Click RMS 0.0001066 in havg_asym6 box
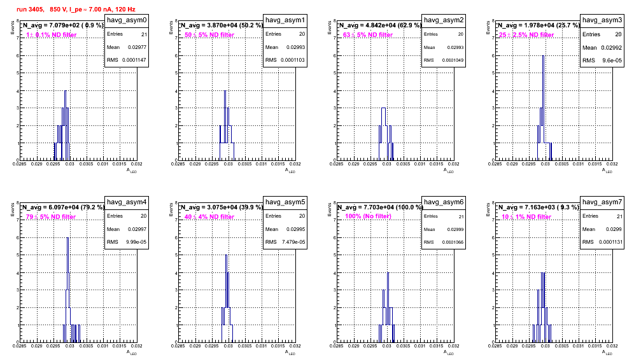Image resolution: width=634 pixels, height=364 pixels. pos(444,242)
